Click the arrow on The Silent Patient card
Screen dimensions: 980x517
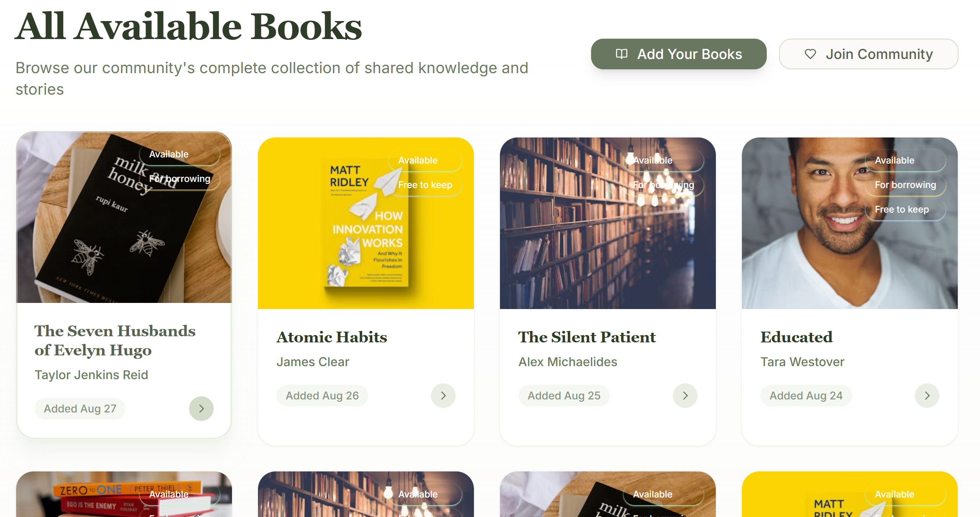pos(685,396)
